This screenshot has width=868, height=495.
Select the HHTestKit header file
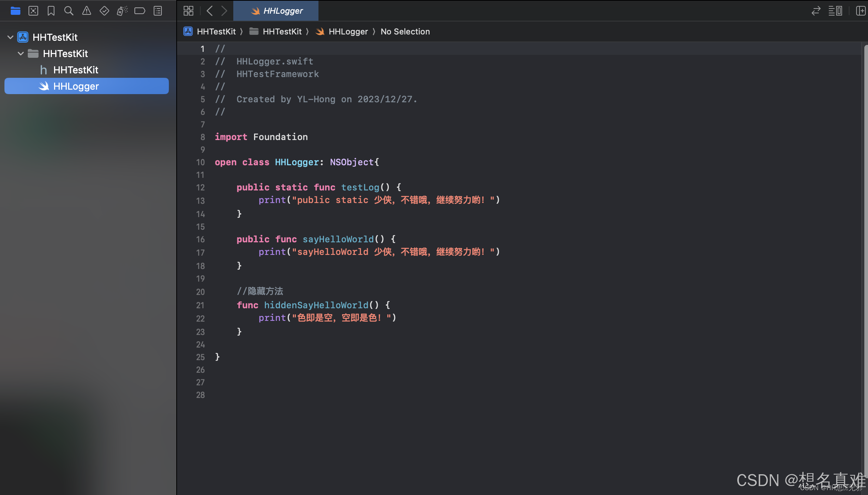pyautogui.click(x=76, y=70)
